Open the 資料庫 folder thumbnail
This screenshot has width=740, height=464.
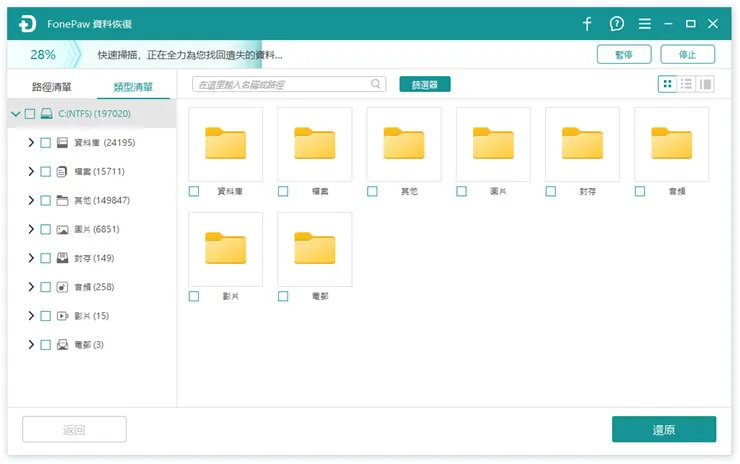(x=226, y=144)
